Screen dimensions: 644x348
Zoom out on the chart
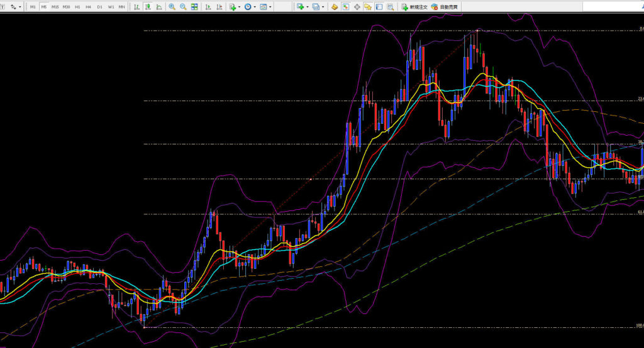[183, 6]
